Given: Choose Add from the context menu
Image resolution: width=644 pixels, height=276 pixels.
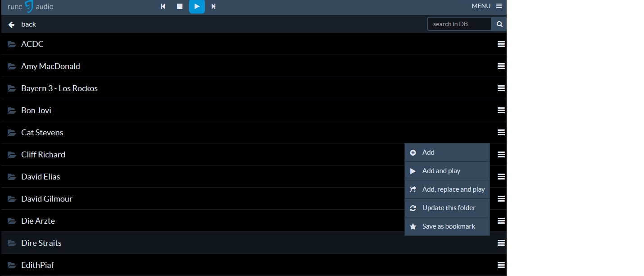Looking at the screenshot, I should tap(447, 152).
